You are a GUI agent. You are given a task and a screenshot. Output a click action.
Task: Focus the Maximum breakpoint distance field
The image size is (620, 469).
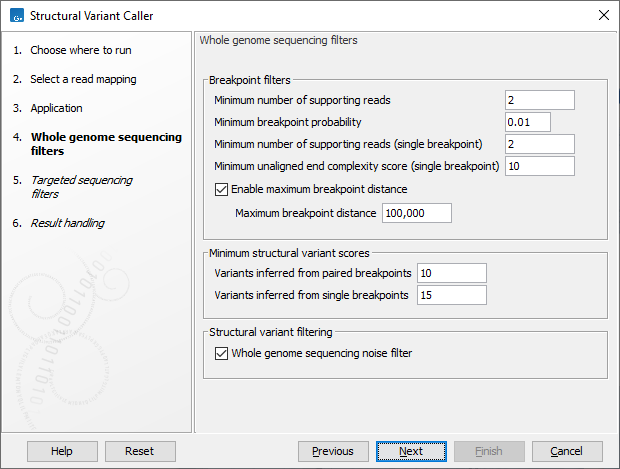click(415, 213)
